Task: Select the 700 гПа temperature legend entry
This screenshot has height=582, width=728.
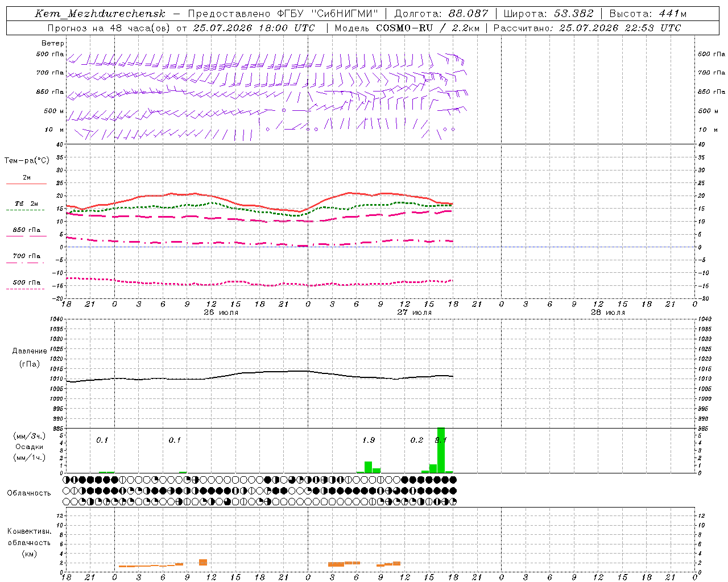Action: [x=26, y=256]
